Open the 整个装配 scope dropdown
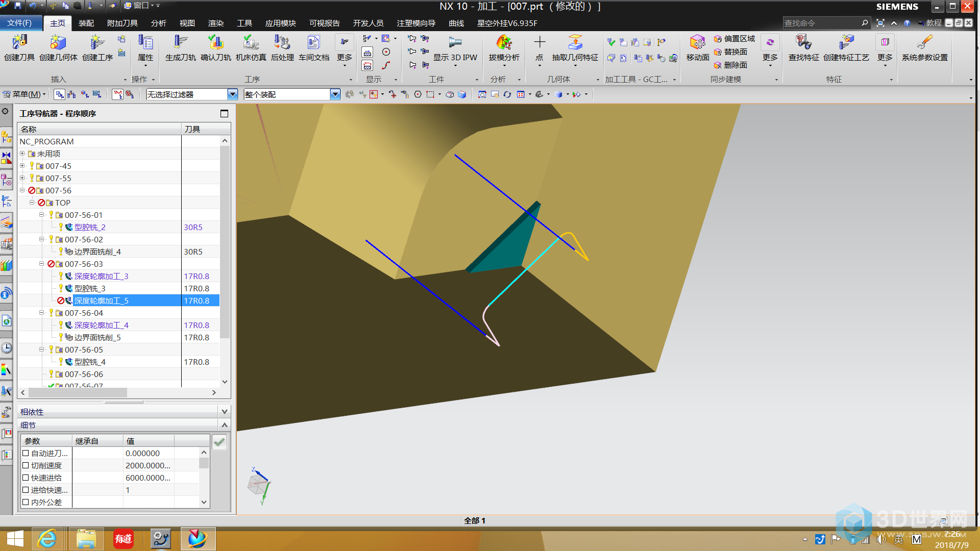980x551 pixels. [x=335, y=94]
